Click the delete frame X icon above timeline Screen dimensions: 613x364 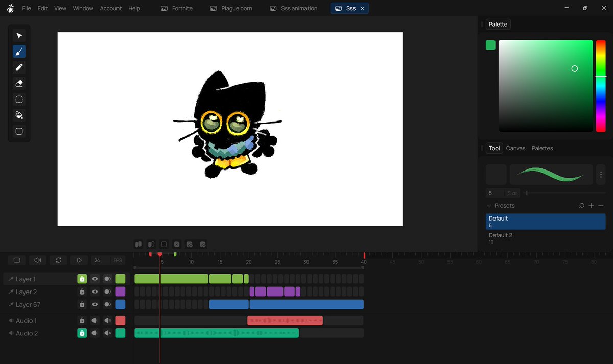click(177, 245)
